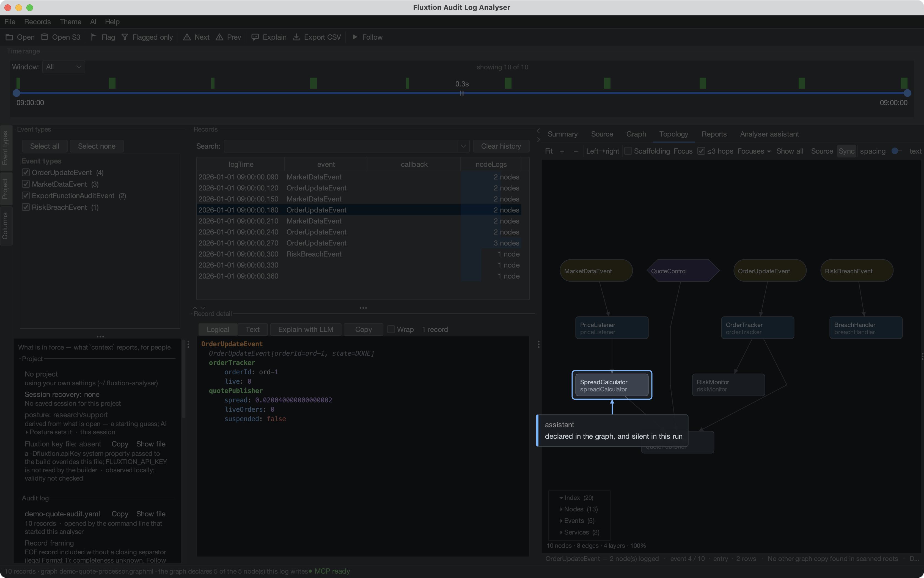Click the left chevron above the Summary tab
The height and width of the screenshot is (578, 924).
coord(538,131)
